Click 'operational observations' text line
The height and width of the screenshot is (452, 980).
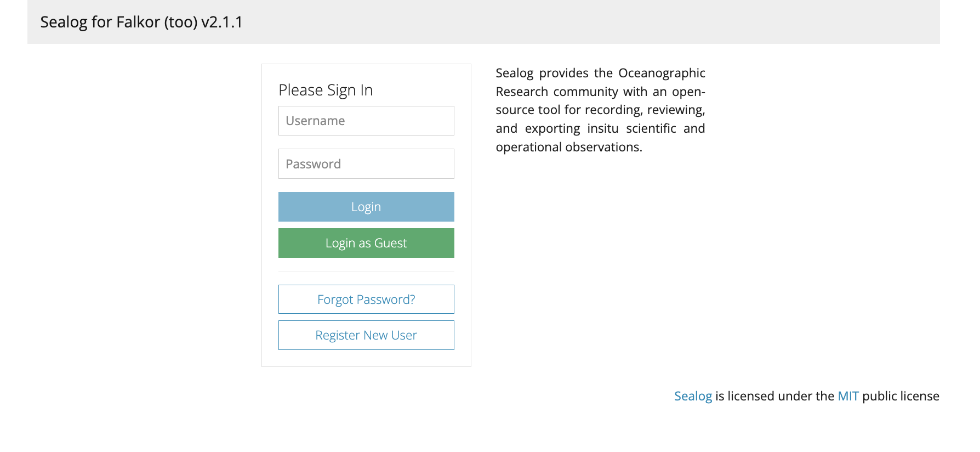click(569, 147)
